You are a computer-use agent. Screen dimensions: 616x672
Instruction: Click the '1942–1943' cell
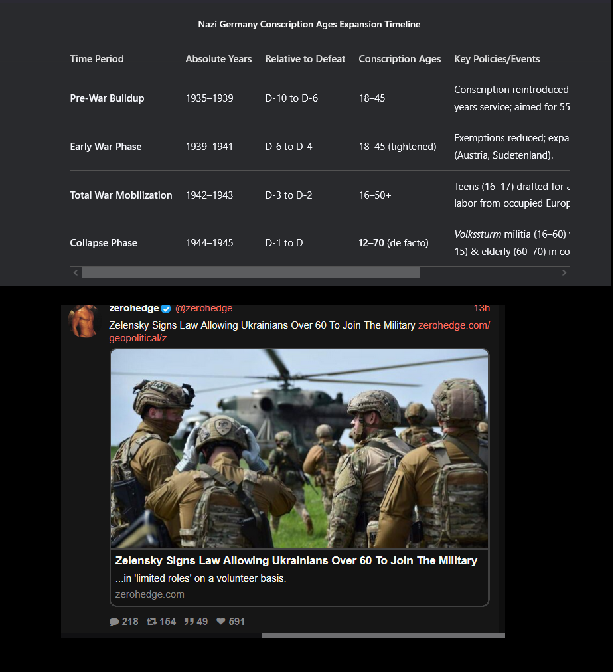pos(210,195)
